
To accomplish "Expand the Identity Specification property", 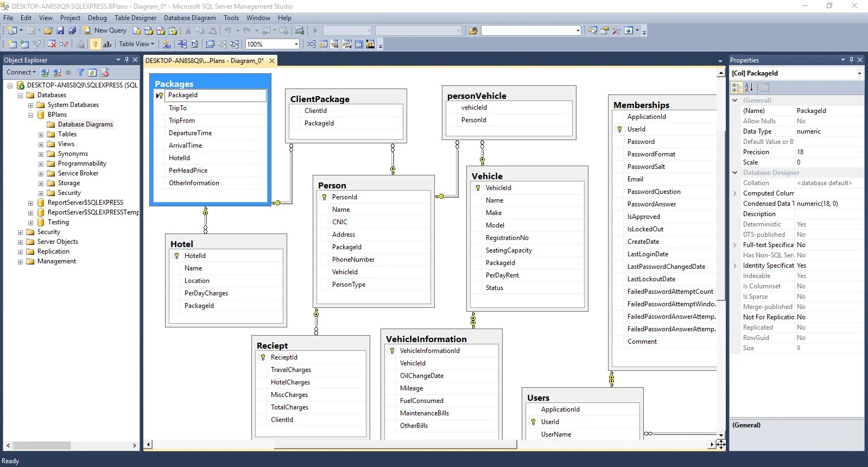I will coord(735,266).
